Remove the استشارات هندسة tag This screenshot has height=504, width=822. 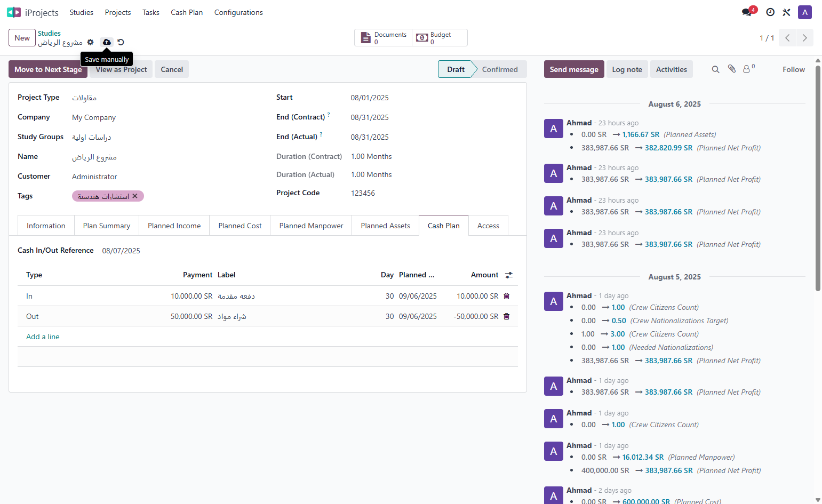(135, 196)
